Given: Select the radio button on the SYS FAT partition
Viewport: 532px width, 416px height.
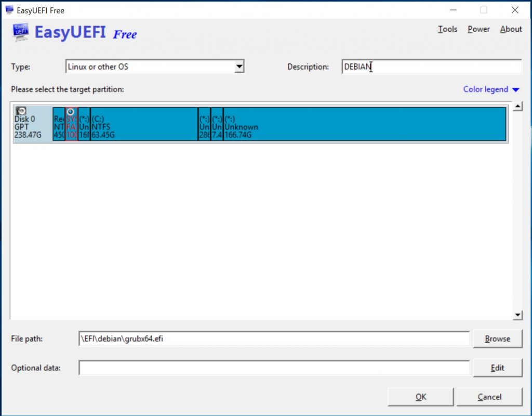Looking at the screenshot, I should tap(71, 112).
